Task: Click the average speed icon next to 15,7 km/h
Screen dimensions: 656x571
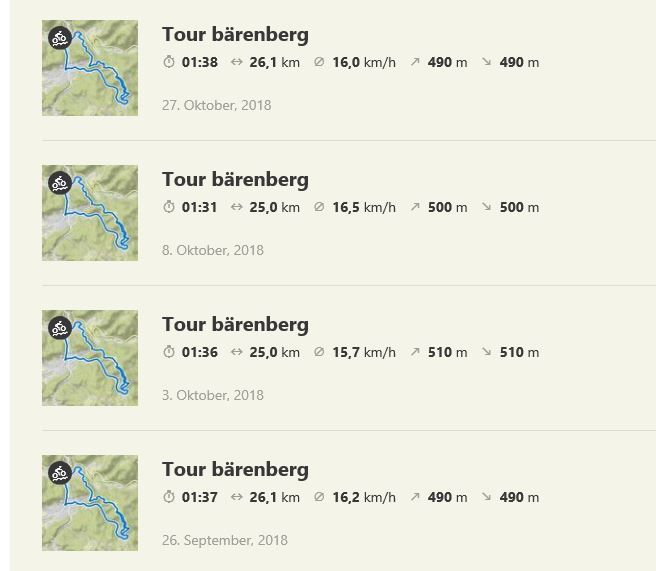Action: (x=319, y=352)
